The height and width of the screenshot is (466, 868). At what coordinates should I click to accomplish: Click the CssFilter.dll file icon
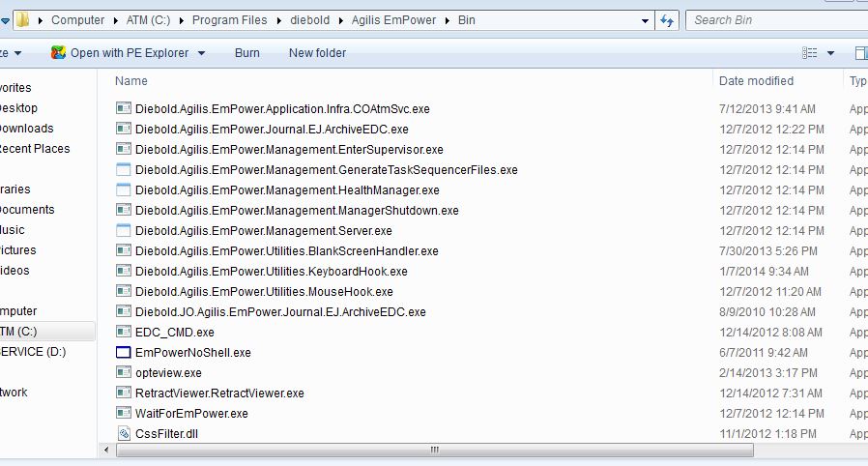coord(124,433)
